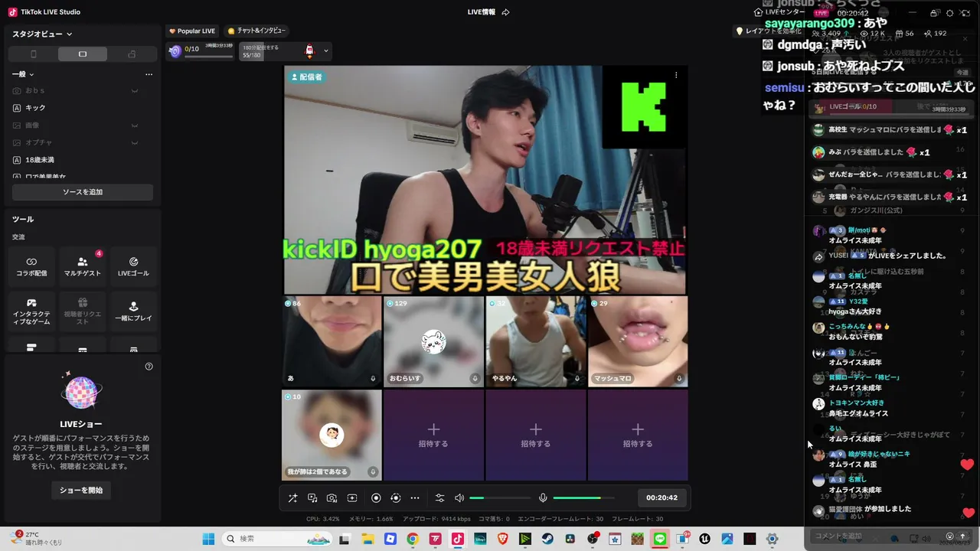Open more options in bottom control bar
This screenshot has height=551, width=980.
[415, 498]
